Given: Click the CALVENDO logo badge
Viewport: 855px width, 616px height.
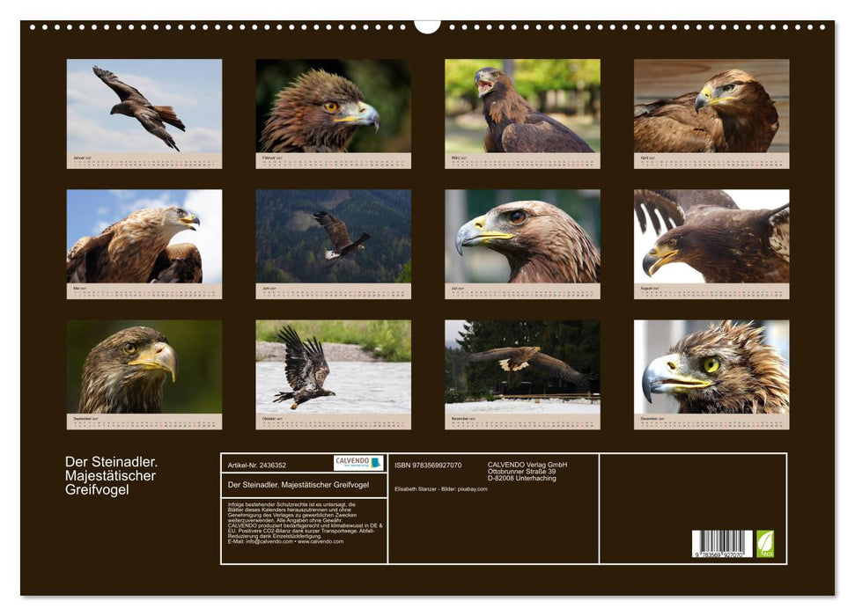Looking at the screenshot, I should [358, 463].
